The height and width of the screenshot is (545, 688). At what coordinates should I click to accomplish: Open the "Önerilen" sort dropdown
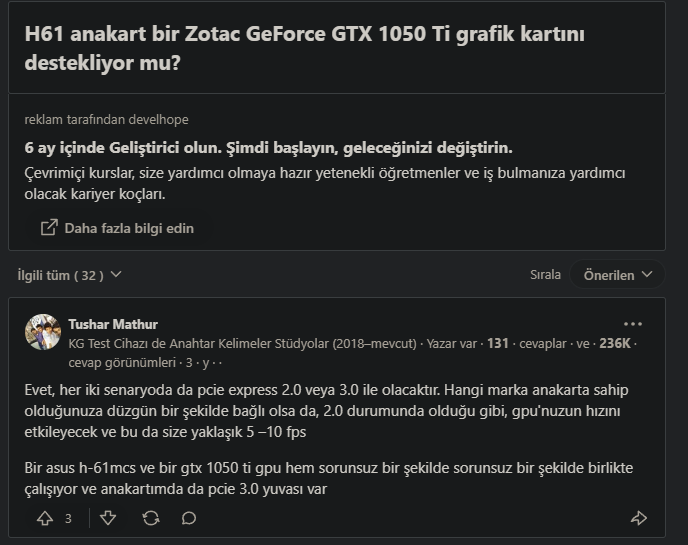coord(618,274)
